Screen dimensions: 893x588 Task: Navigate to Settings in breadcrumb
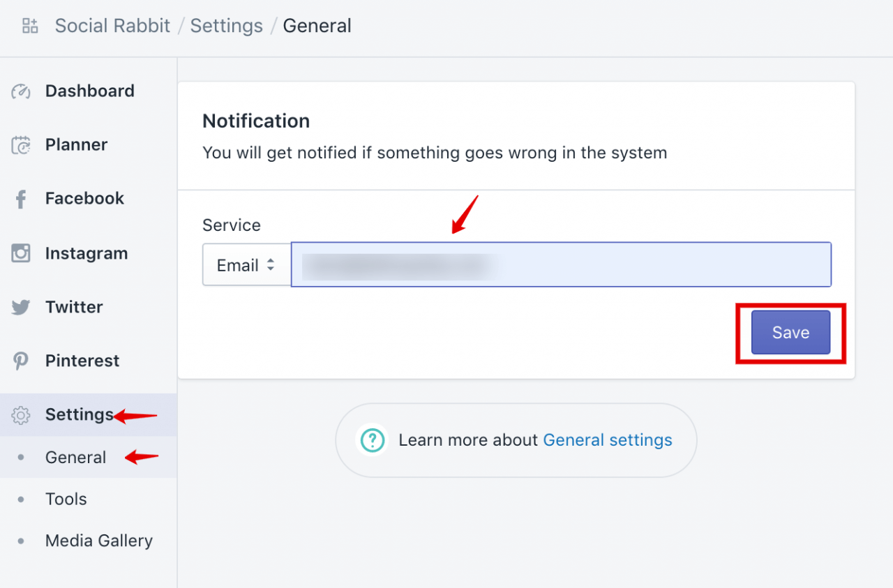click(x=226, y=27)
